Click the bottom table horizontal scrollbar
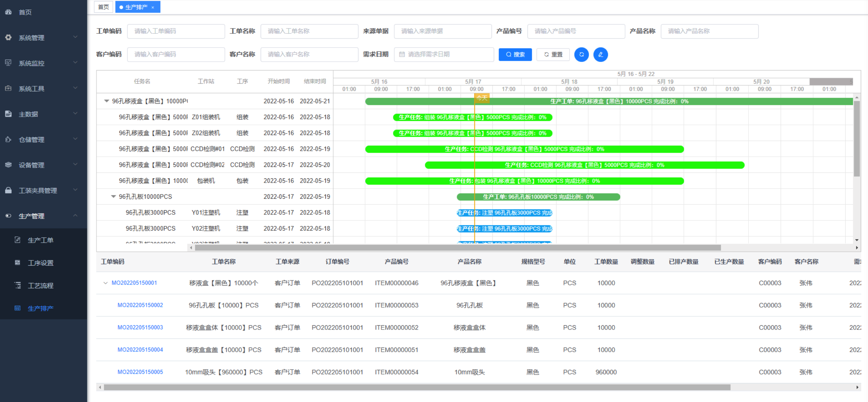Image resolution: width=868 pixels, height=402 pixels. 417,387
